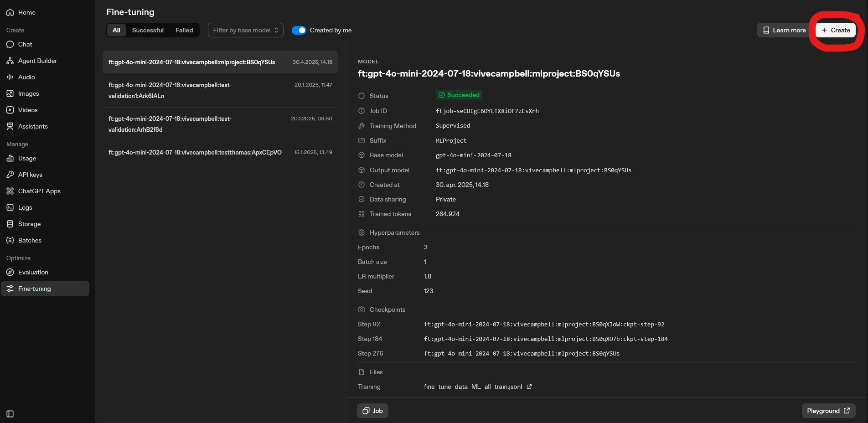868x423 pixels.
Task: Open the Chat bubble icon
Action: coord(10,44)
